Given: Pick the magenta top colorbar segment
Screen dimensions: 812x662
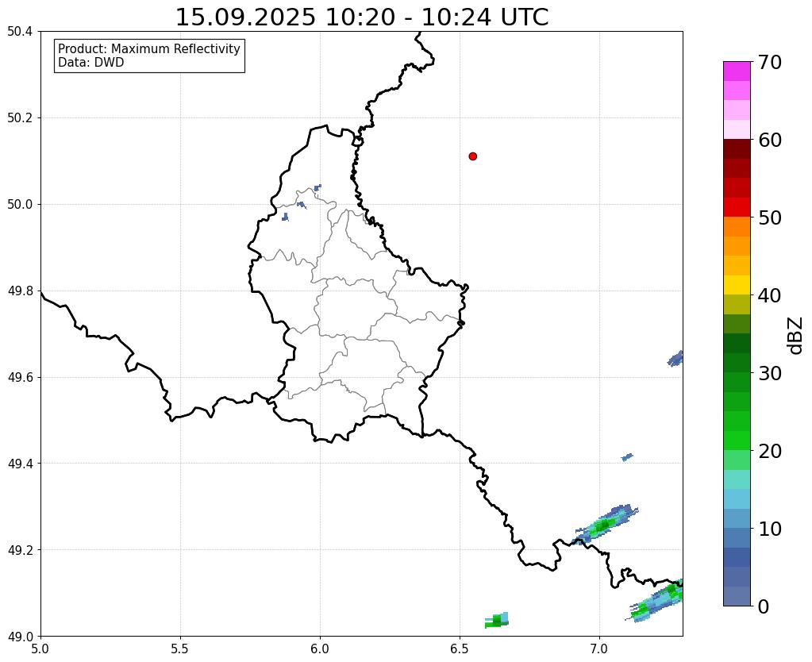Looking at the screenshot, I should pyautogui.click(x=737, y=71).
